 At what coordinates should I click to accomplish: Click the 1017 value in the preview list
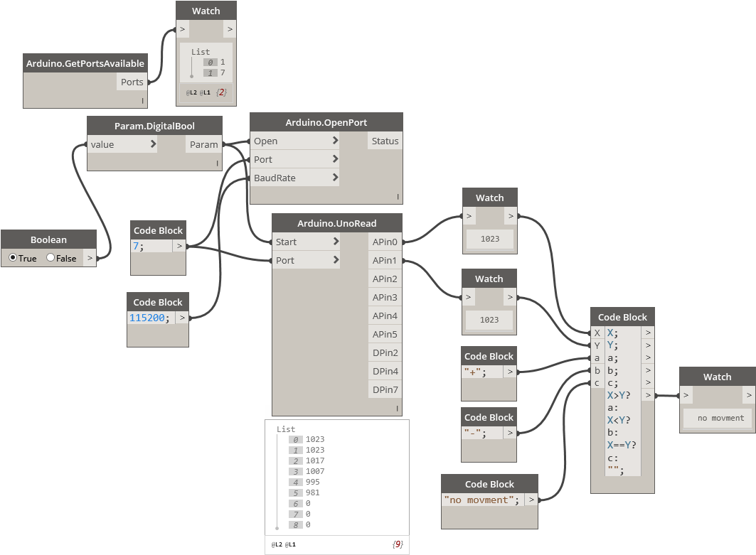[315, 460]
